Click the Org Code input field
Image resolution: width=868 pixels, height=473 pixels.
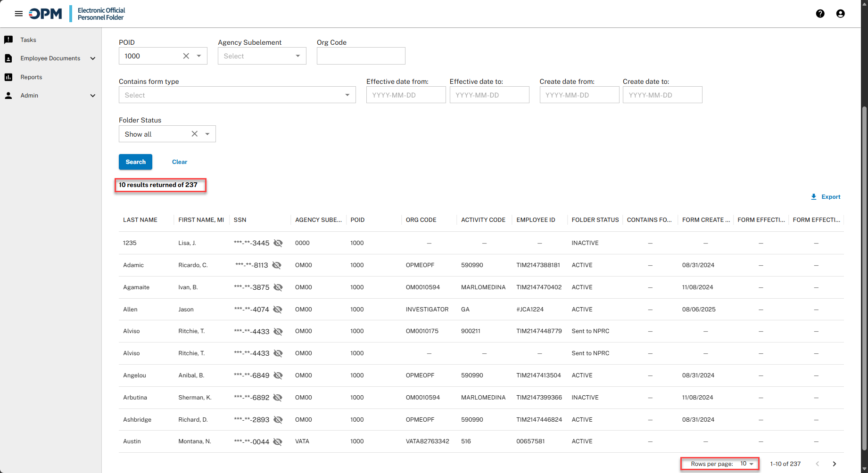[x=361, y=56]
